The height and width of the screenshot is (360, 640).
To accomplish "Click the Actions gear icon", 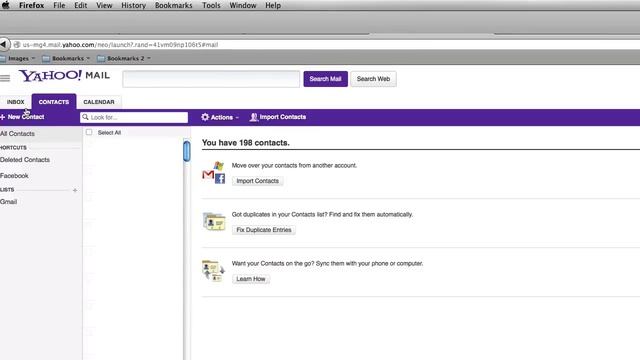I will pos(205,117).
